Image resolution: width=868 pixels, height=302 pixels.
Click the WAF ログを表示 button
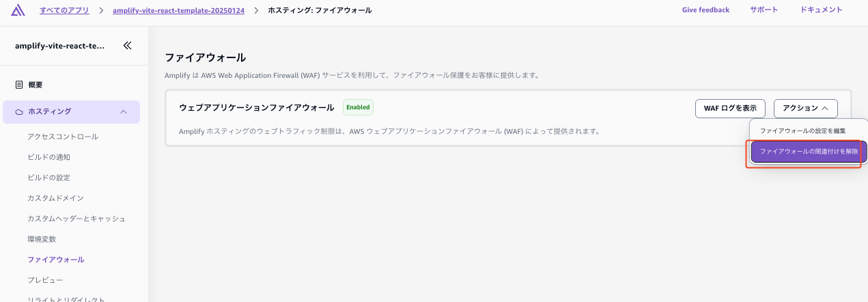coord(730,108)
